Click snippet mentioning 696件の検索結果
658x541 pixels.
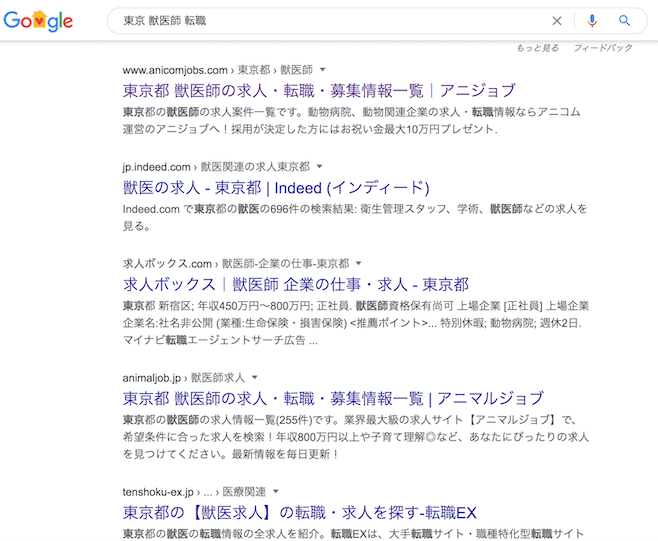pyautogui.click(x=355, y=217)
